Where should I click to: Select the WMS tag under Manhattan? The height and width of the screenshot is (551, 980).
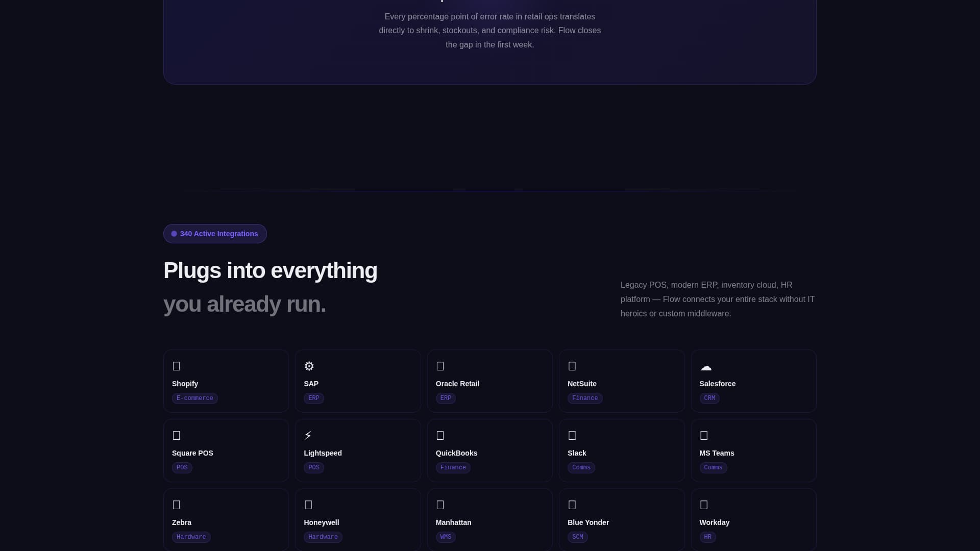446,537
